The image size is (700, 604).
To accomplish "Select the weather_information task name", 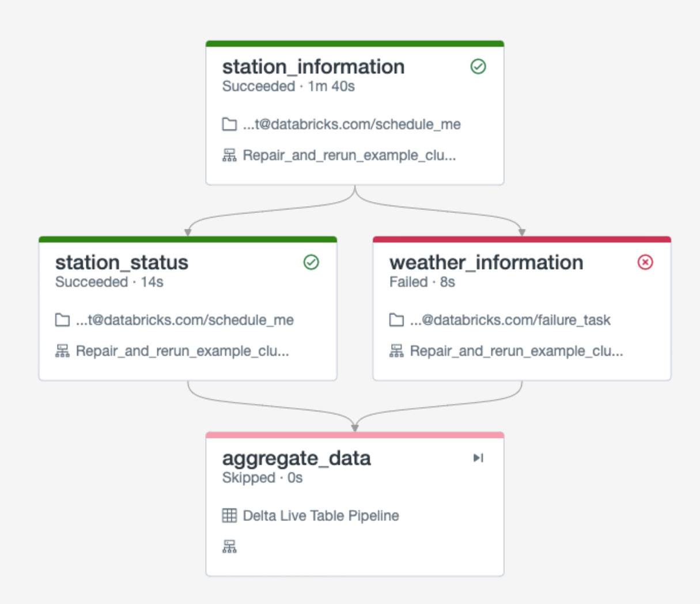I will pos(486,263).
